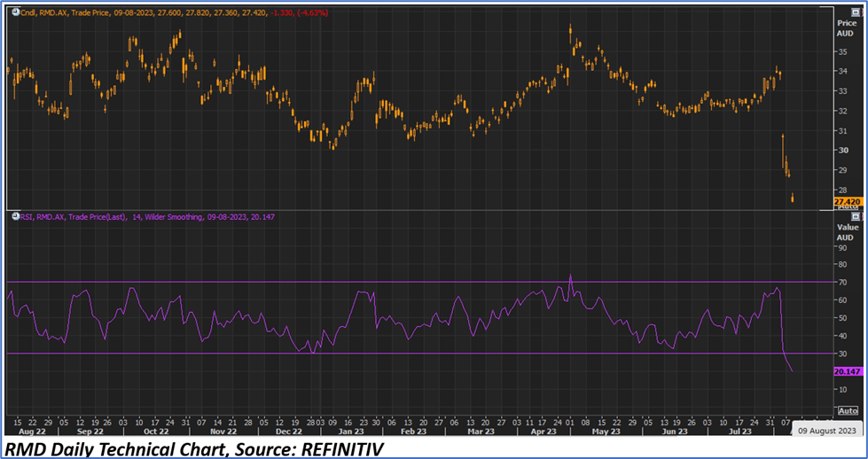Image resolution: width=868 pixels, height=459 pixels.
Task: Click the 70 RSI axis label
Action: [843, 283]
